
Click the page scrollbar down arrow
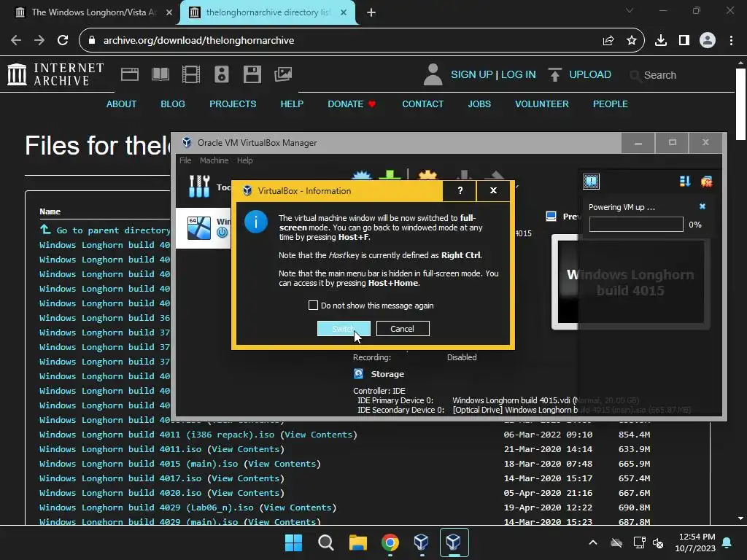click(x=740, y=518)
